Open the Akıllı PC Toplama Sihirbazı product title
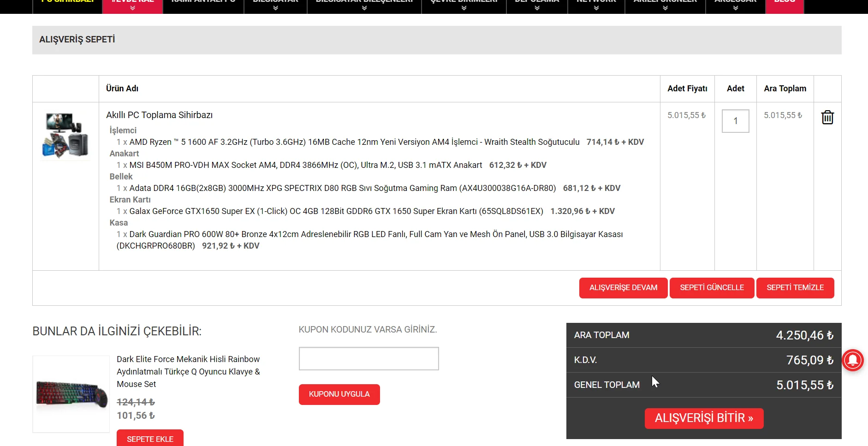 pos(159,115)
